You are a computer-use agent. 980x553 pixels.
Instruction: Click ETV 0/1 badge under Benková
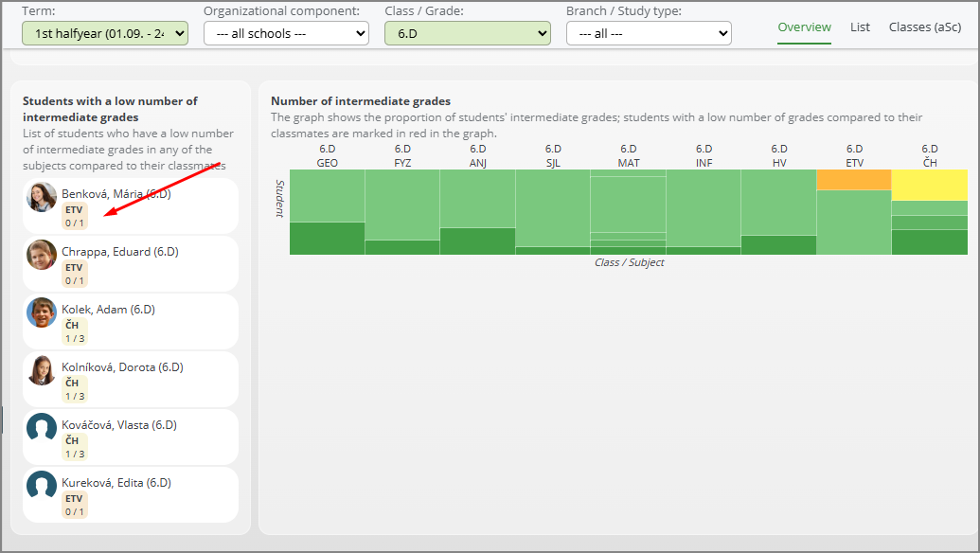[74, 216]
